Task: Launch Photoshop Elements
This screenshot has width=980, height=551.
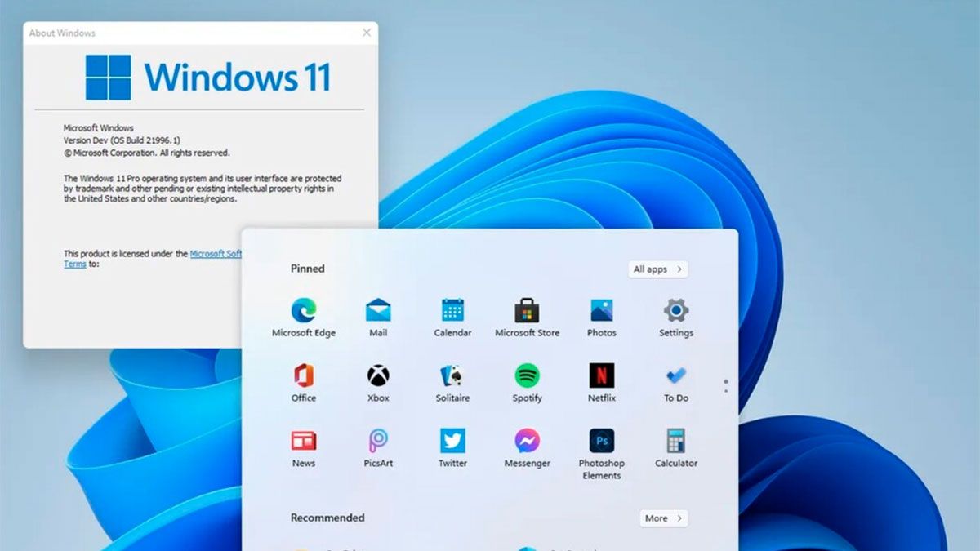Action: coord(601,442)
